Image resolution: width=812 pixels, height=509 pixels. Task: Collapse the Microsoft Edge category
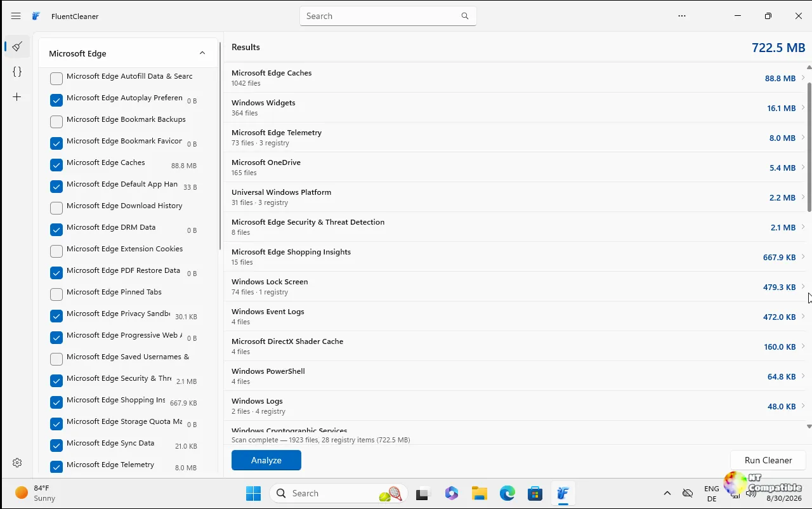pyautogui.click(x=202, y=53)
